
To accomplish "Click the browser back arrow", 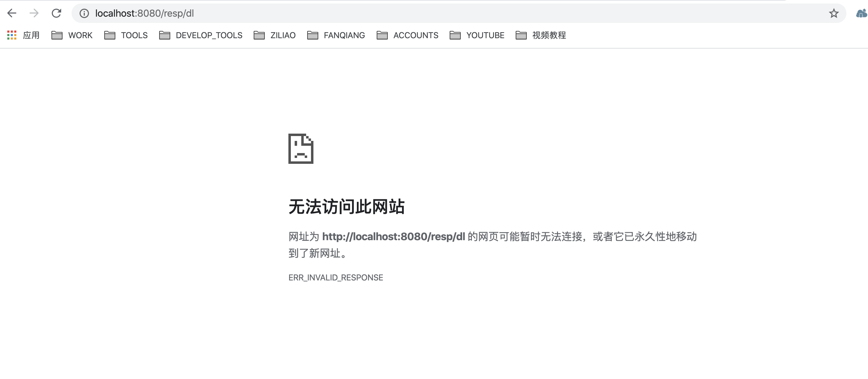I will click(12, 14).
